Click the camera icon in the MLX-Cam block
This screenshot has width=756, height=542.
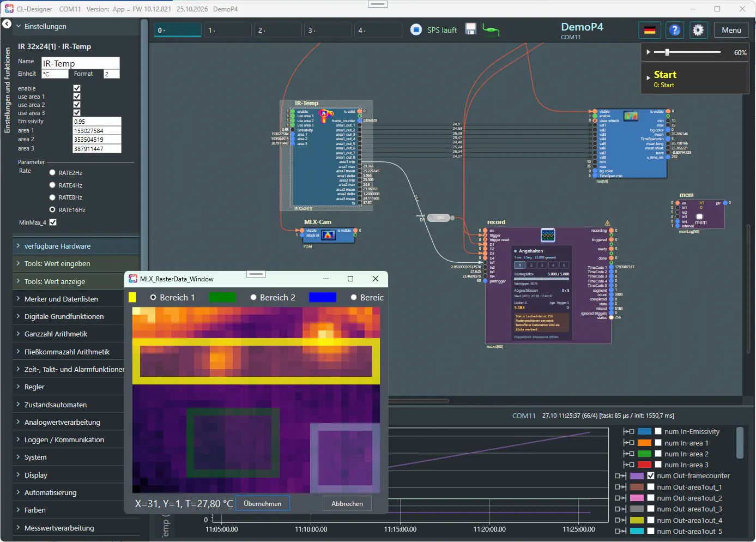tap(328, 235)
